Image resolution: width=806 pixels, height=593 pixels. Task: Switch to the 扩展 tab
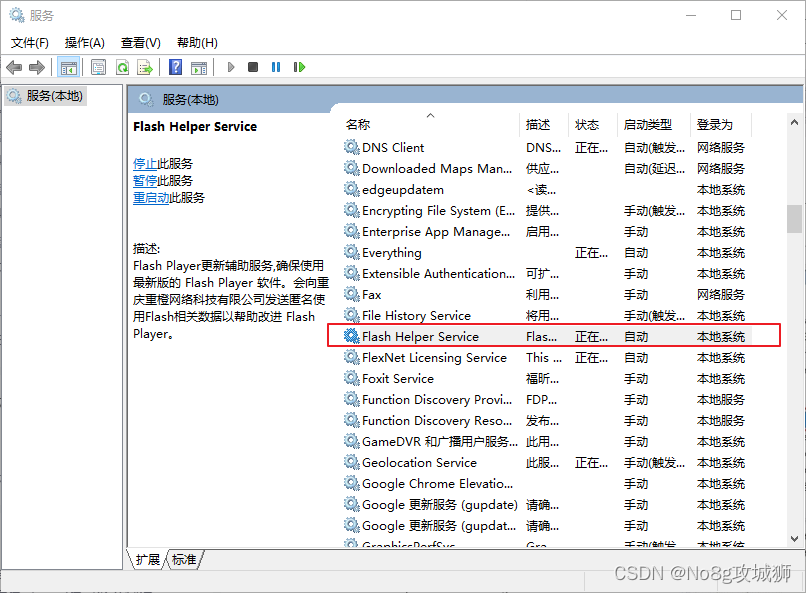click(x=148, y=559)
